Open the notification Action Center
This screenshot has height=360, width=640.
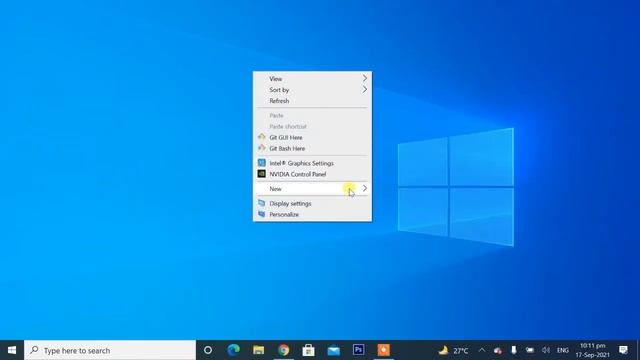click(623, 350)
